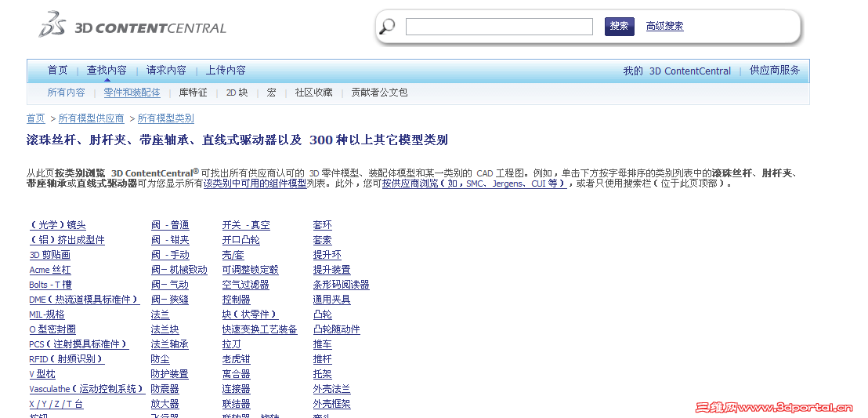This screenshot has width=868, height=418.
Task: Select the 2D 块 sub-tab
Action: [x=237, y=93]
